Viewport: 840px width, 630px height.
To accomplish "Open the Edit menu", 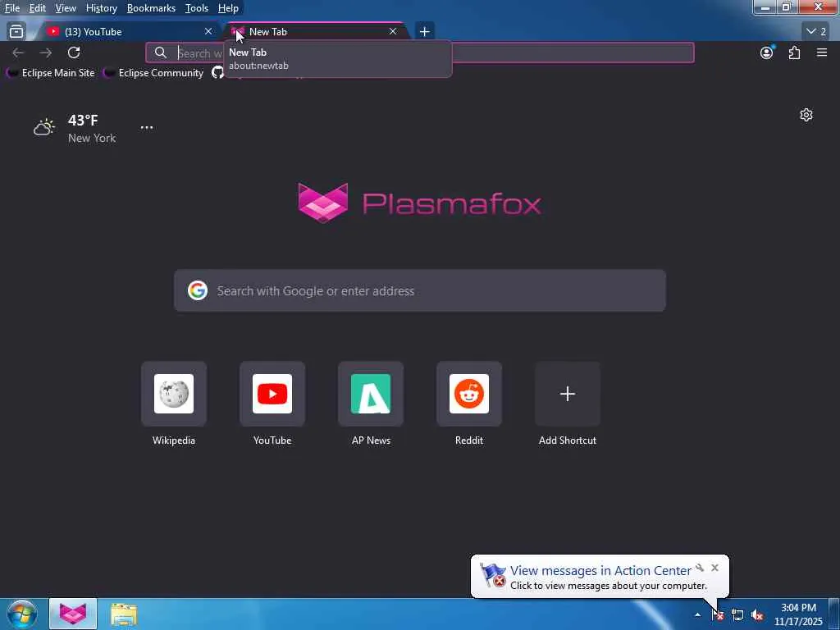I will [x=37, y=8].
